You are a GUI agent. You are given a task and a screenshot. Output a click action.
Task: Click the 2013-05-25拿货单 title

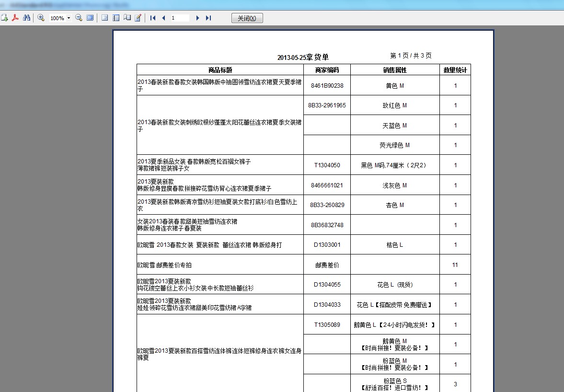pos(303,57)
